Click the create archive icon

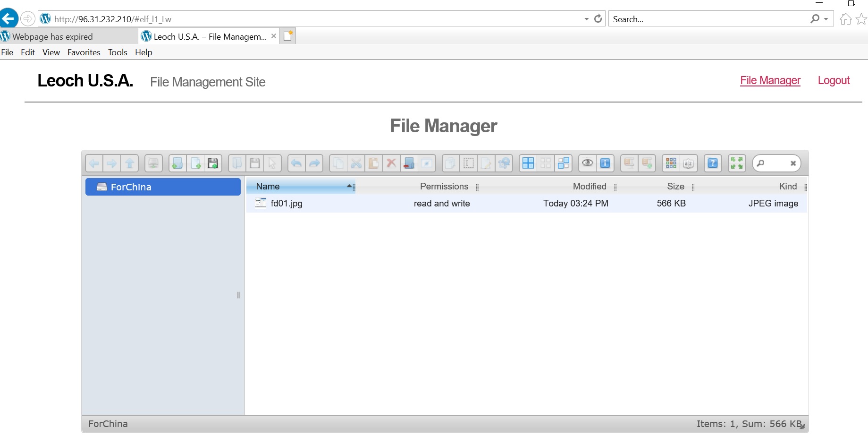[x=647, y=163]
